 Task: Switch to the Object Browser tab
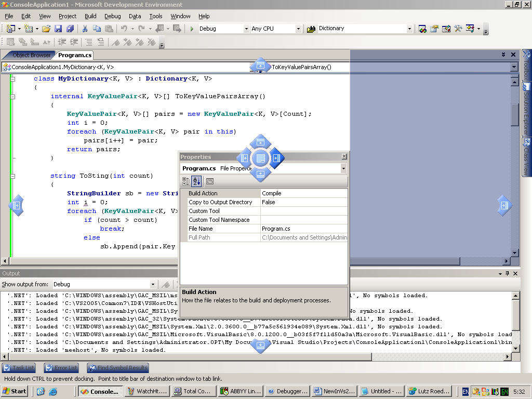coord(31,55)
